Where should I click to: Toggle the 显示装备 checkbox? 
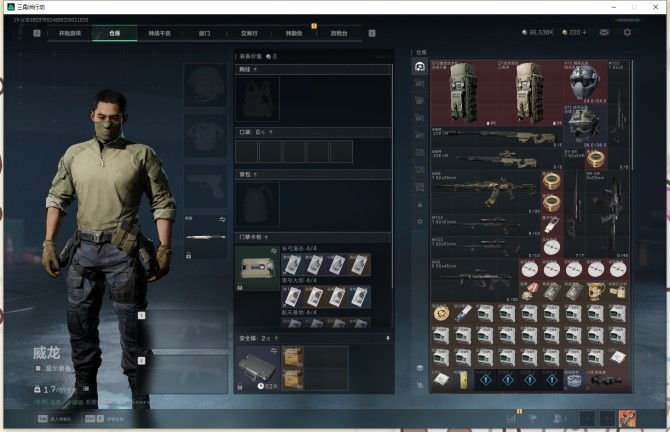click(x=38, y=368)
